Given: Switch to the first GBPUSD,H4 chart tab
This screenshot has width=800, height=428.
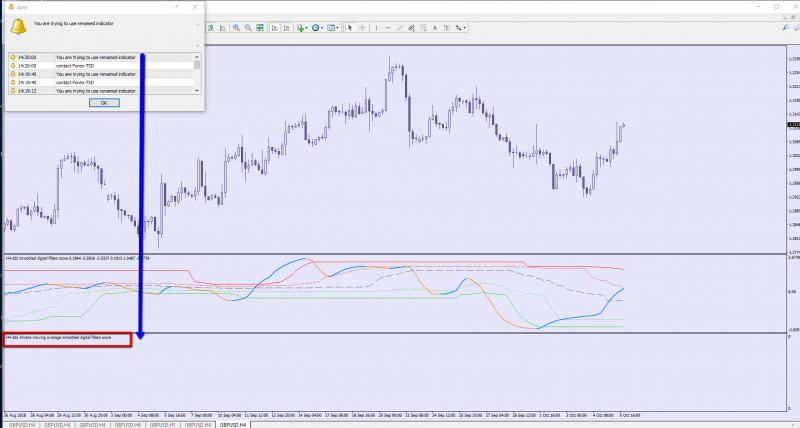Looking at the screenshot, I should pyautogui.click(x=22, y=424).
